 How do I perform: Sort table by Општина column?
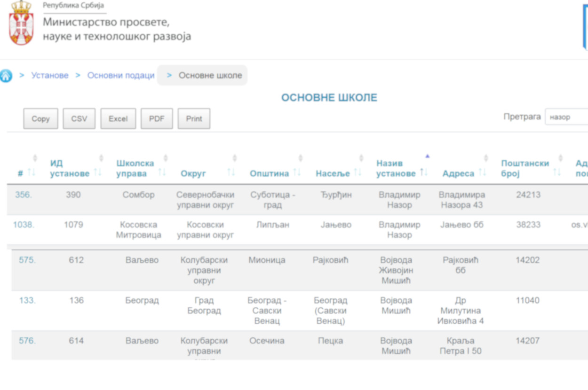click(269, 174)
